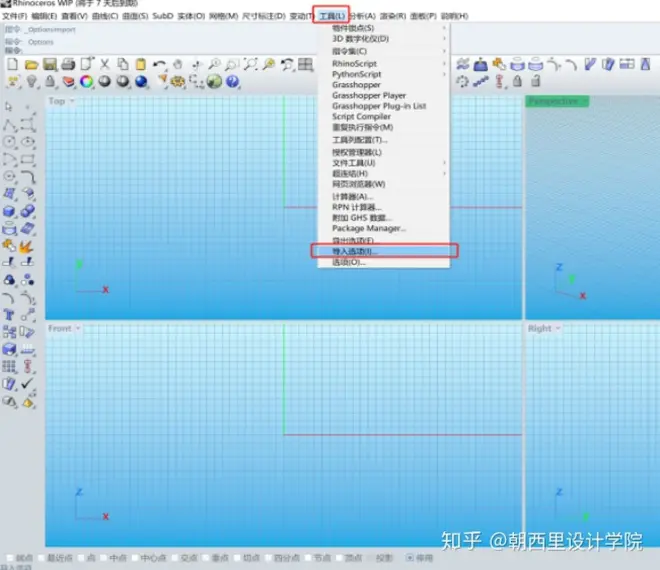Choose 导入选项(I)... menu entry
Screen dimensions: 660x570
(x=384, y=251)
